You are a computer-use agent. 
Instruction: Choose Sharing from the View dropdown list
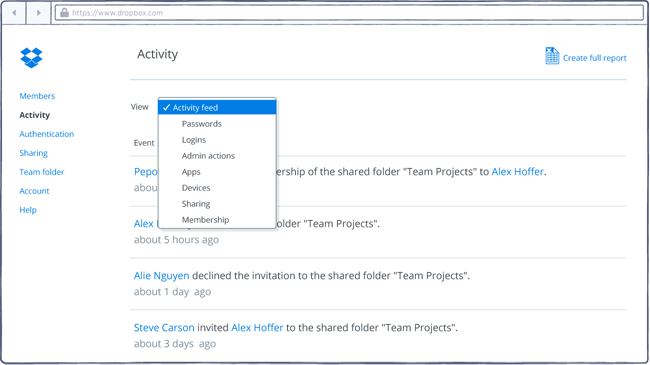[196, 204]
